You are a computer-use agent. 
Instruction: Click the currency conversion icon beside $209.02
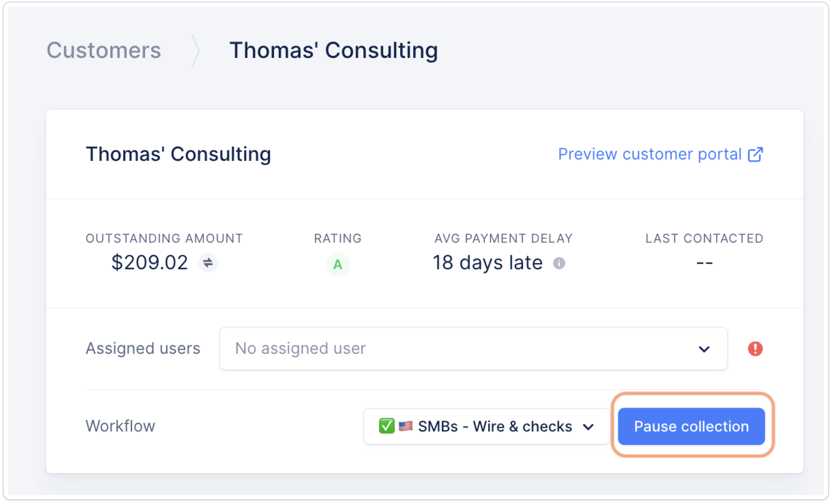208,263
